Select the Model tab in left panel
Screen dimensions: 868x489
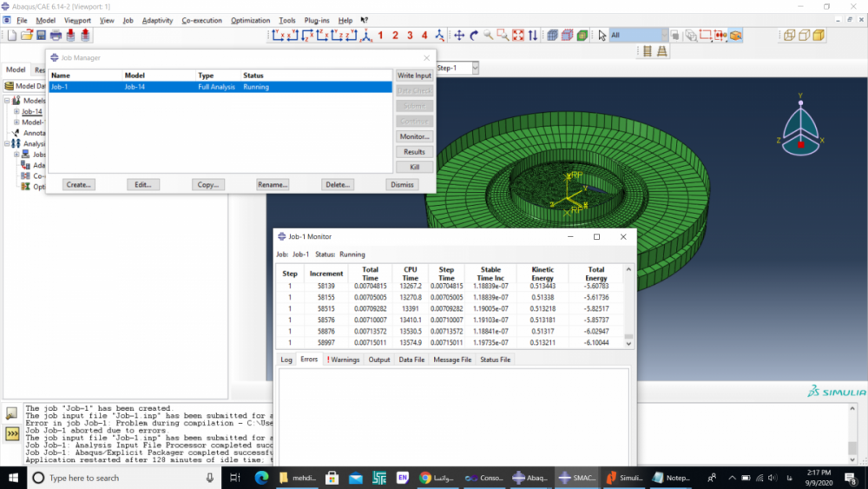16,69
